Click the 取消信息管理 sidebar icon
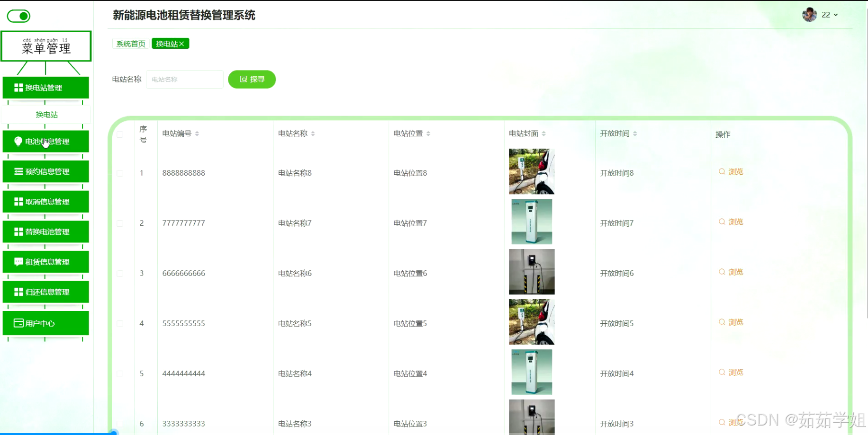This screenshot has width=868, height=435. [x=18, y=202]
